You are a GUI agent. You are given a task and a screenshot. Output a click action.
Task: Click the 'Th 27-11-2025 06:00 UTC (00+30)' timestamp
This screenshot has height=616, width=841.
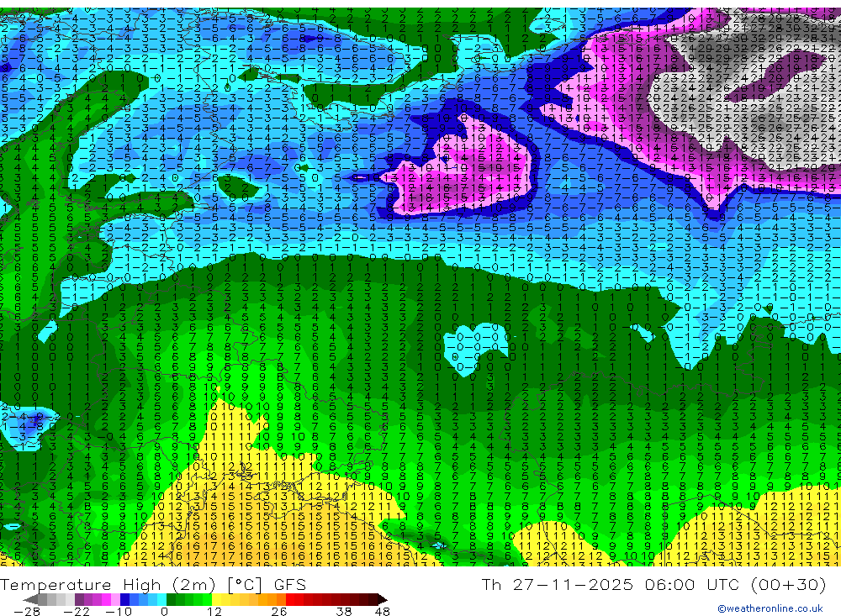click(653, 584)
